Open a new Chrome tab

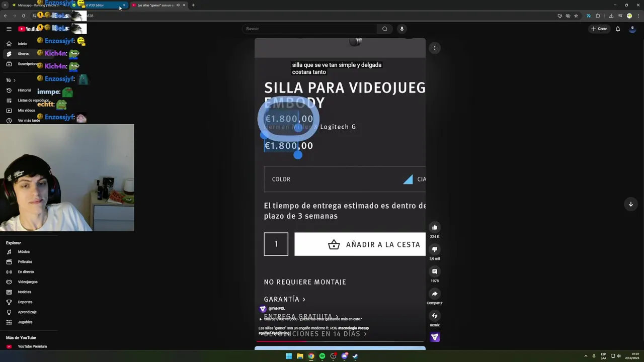point(193,5)
